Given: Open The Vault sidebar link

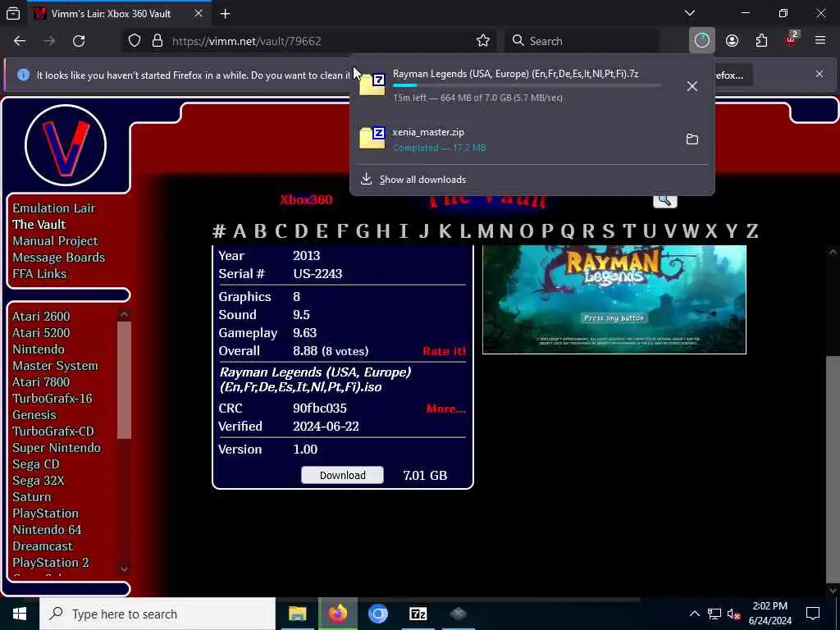Looking at the screenshot, I should click(x=39, y=225).
